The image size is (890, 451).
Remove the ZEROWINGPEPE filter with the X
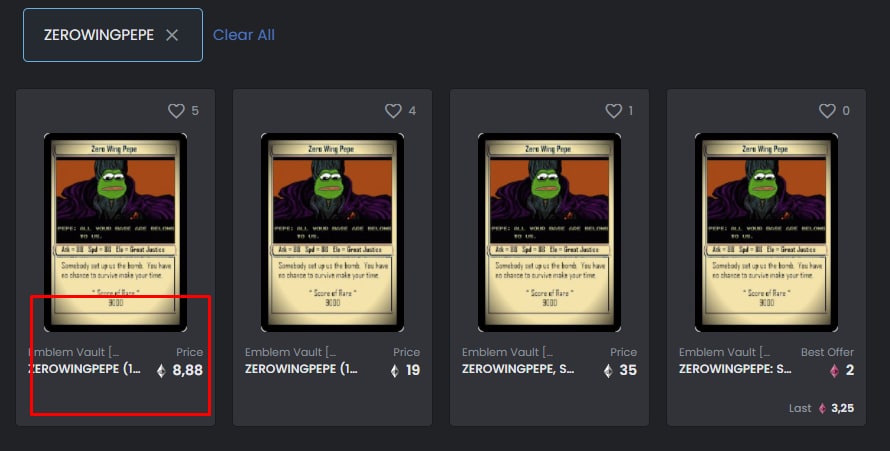coord(172,35)
